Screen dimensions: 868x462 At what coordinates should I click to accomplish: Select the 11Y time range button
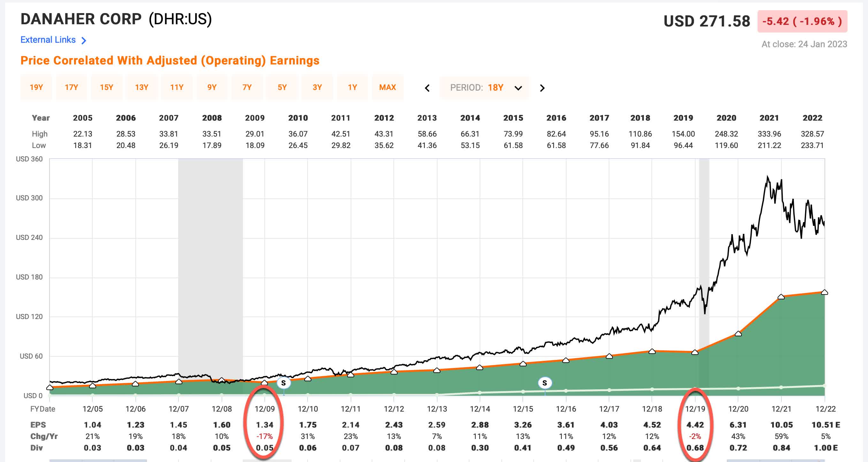click(x=177, y=87)
